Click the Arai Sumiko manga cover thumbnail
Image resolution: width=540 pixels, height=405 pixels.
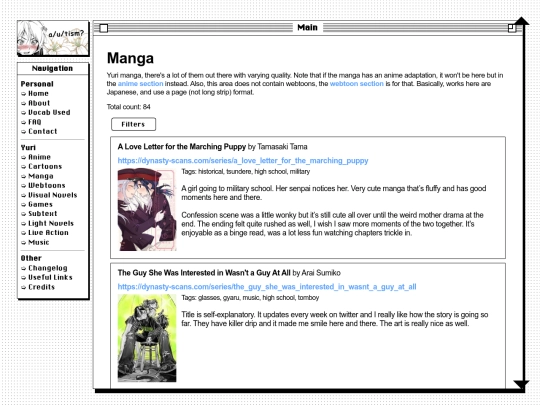(147, 338)
